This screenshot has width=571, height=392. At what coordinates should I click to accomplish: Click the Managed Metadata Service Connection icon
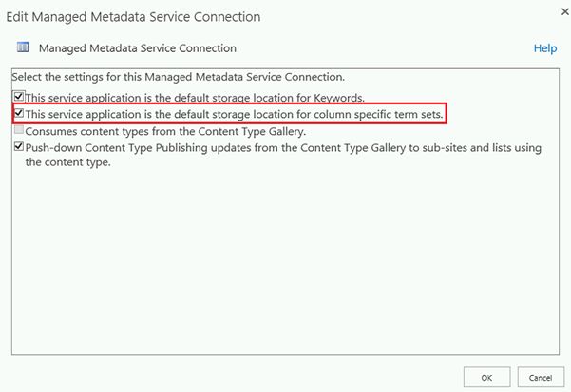click(x=23, y=47)
